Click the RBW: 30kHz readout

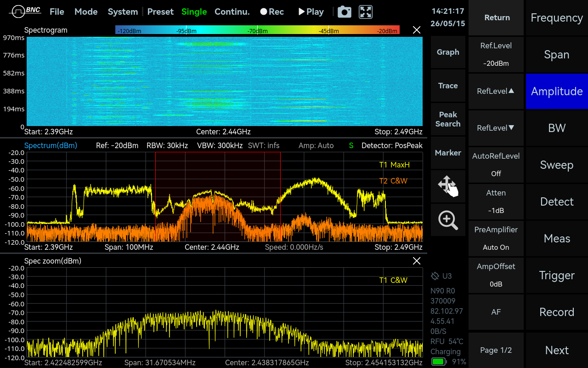pos(167,145)
